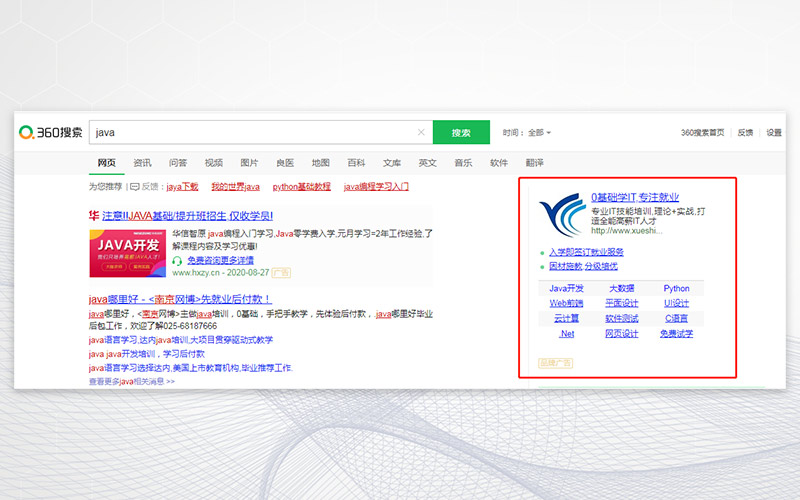Click the java编程学习入门 suggestion
Viewport: 800px width, 500px height.
[376, 187]
